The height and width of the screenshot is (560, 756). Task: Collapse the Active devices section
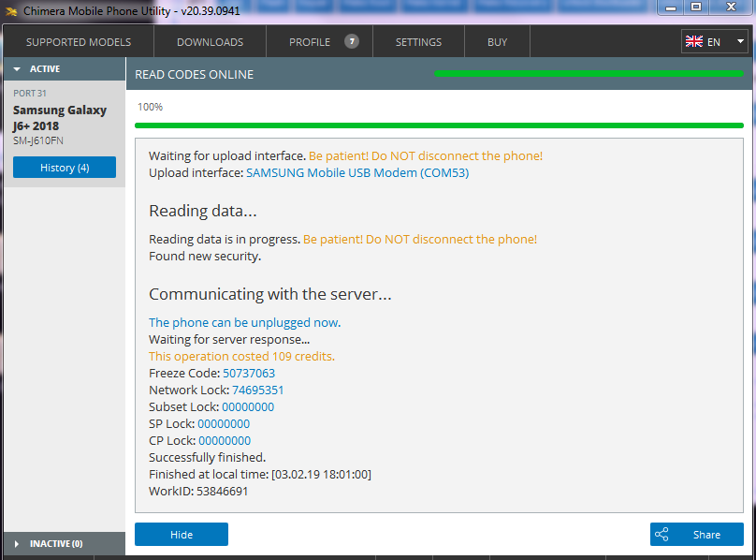65,69
